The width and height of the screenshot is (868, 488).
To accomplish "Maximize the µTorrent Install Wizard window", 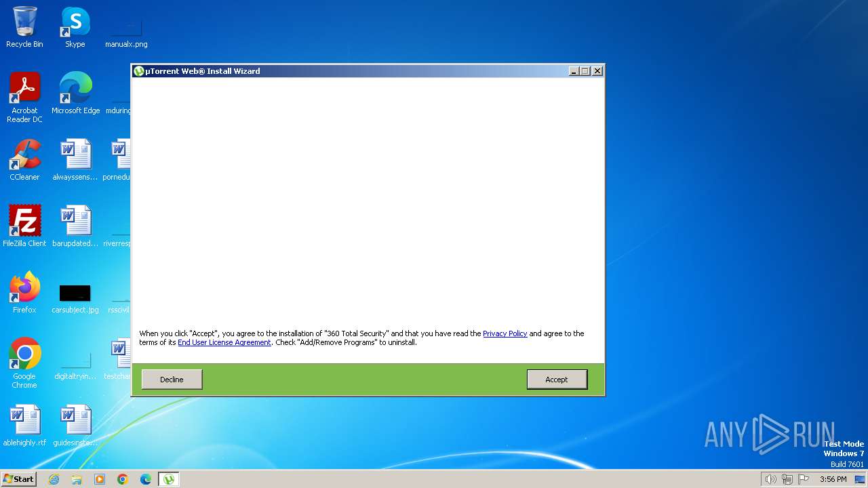I will coord(585,71).
